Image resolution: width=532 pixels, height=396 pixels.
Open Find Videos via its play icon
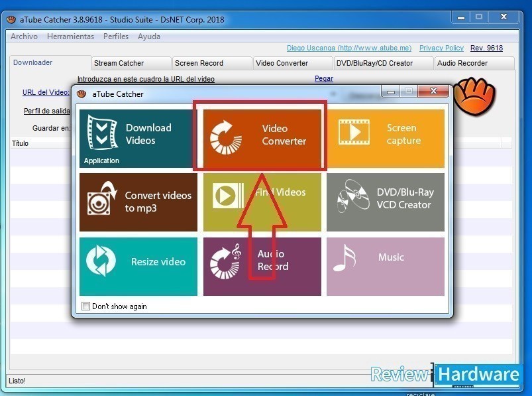[x=228, y=195]
